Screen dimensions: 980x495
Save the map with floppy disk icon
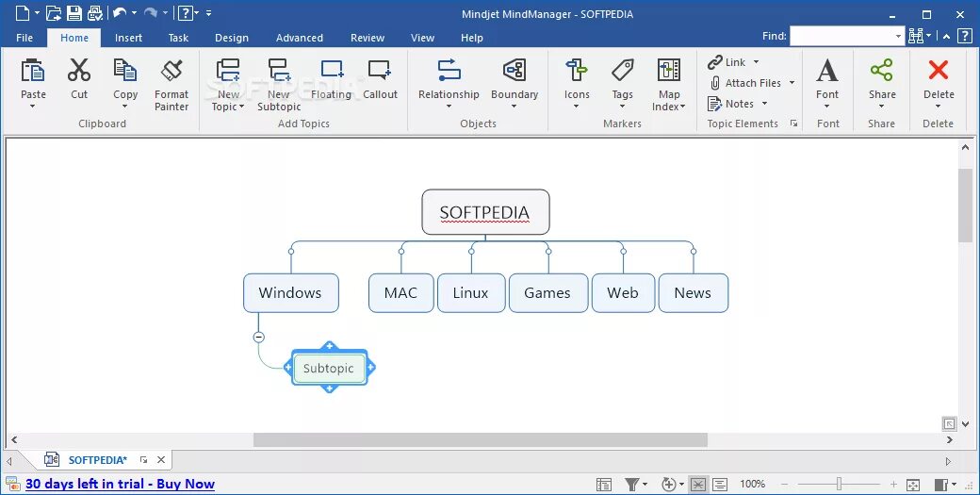pos(73,12)
